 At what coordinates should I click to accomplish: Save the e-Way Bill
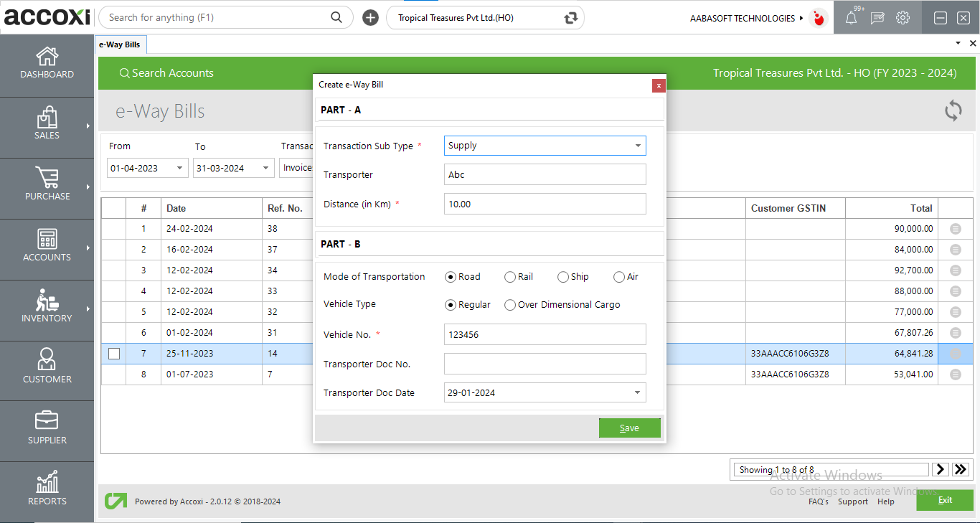click(x=629, y=428)
